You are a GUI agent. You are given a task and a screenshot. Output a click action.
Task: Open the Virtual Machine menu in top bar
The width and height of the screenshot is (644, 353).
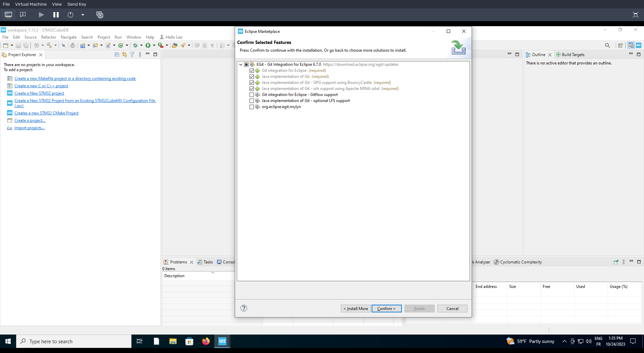pos(31,4)
